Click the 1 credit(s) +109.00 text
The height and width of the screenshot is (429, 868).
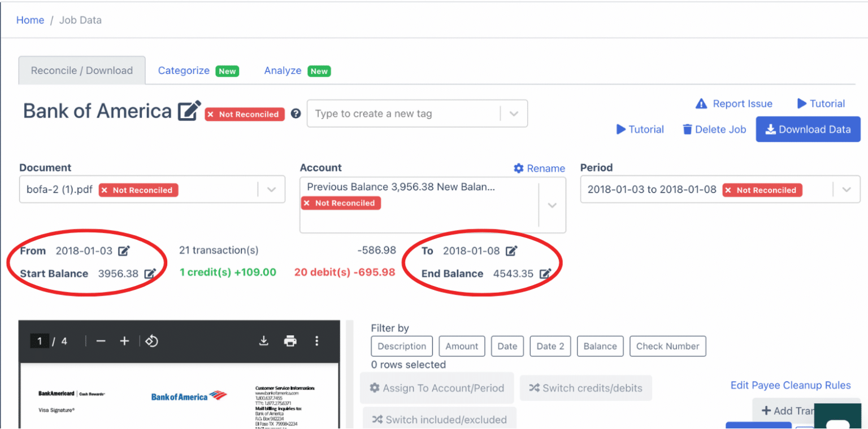click(228, 272)
